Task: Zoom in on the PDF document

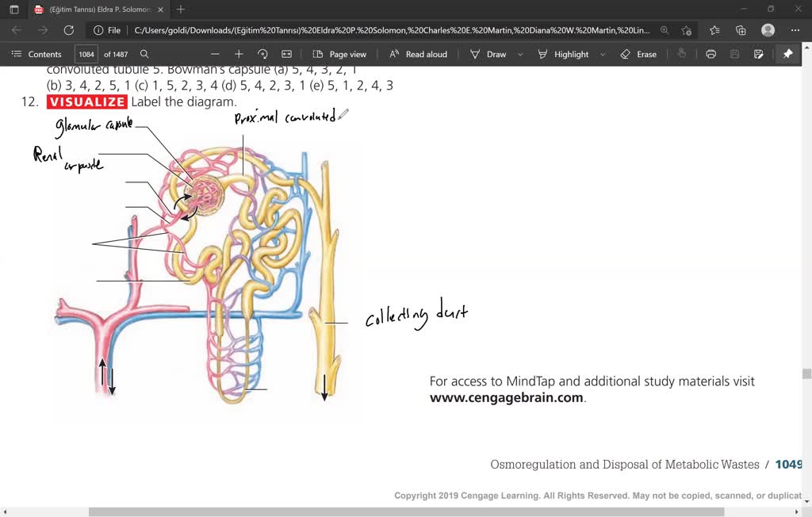Action: click(x=239, y=54)
